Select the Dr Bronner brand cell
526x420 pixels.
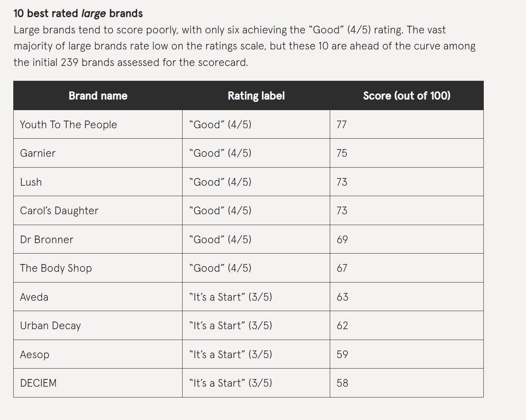98,240
